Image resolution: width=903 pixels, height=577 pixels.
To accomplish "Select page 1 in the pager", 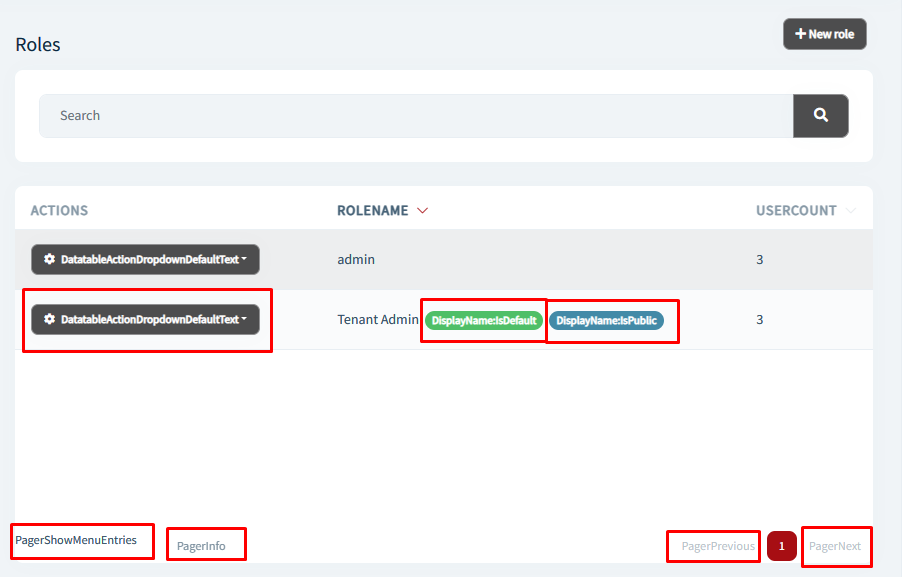I will click(x=782, y=546).
